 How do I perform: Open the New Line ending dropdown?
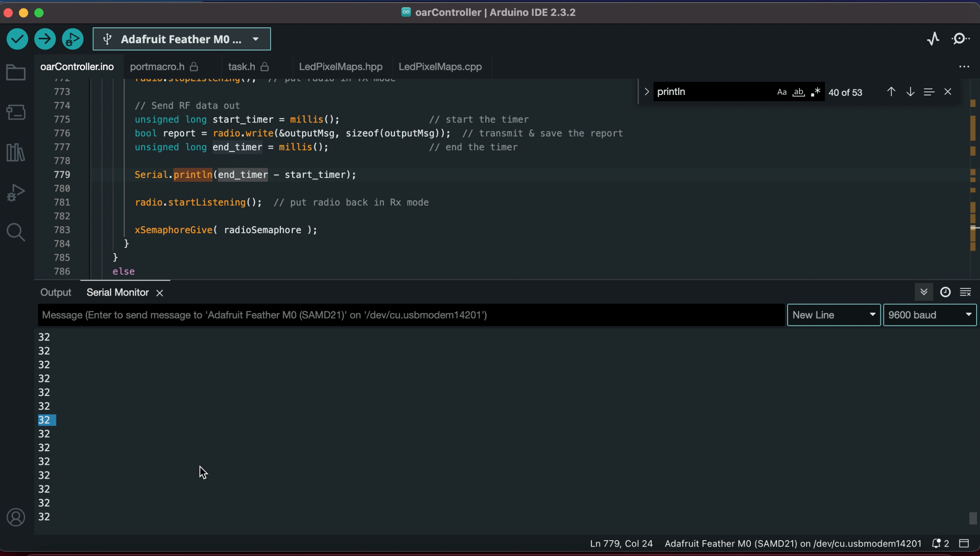coord(833,315)
